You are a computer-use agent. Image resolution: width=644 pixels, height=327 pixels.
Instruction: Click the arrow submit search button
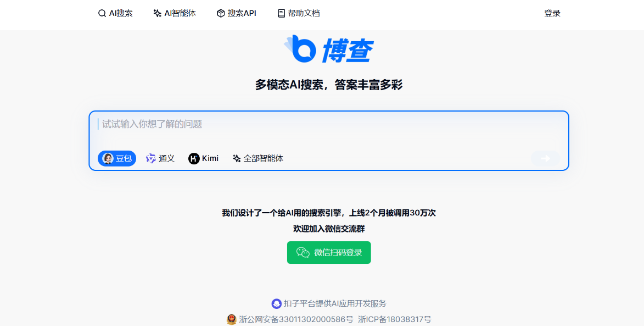point(545,158)
